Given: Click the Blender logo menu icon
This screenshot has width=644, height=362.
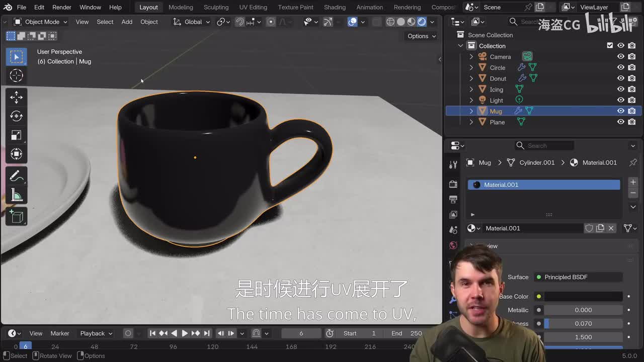Looking at the screenshot, I should tap(8, 7).
